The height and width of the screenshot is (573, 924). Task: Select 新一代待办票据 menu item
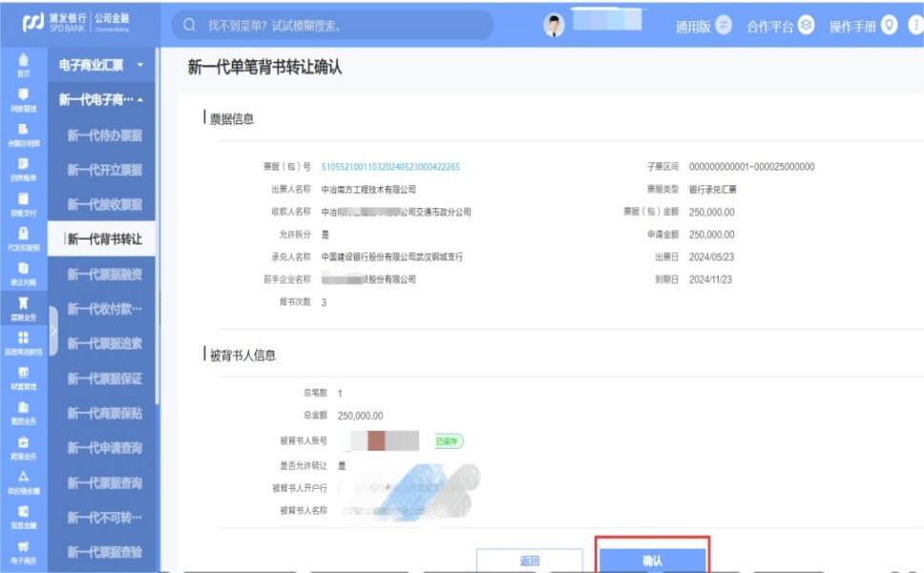coord(104,136)
